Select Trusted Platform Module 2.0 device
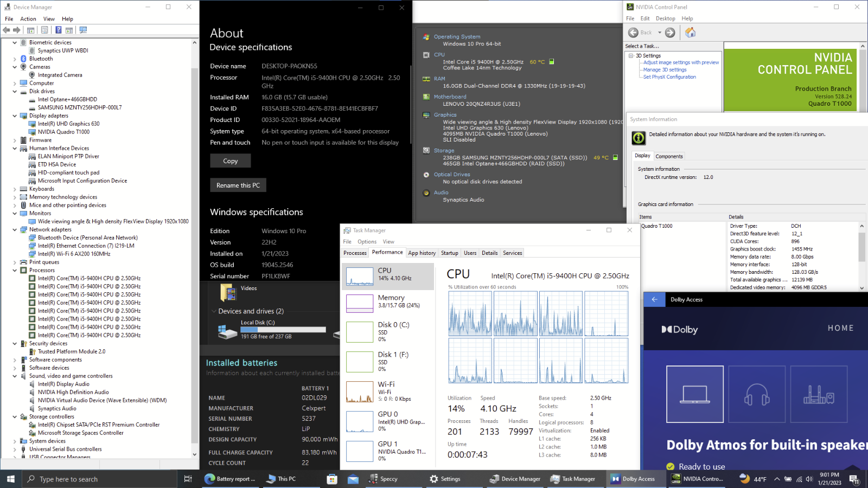Image resolution: width=868 pixels, height=488 pixels. click(72, 351)
